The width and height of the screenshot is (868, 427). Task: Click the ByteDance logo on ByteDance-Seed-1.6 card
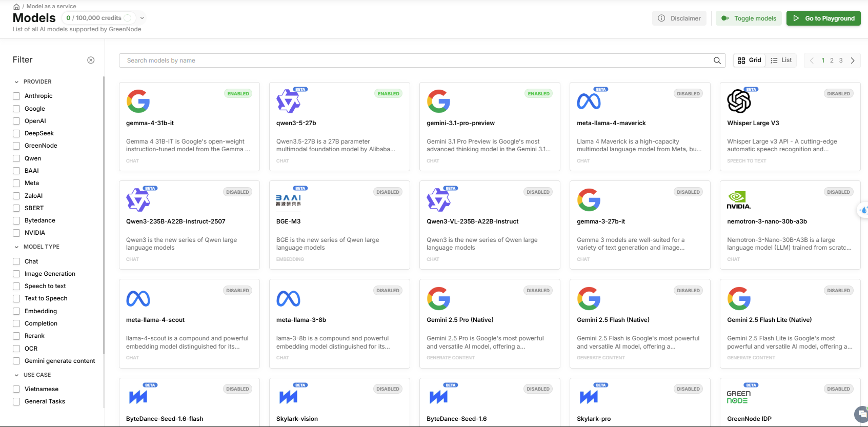[x=439, y=397]
